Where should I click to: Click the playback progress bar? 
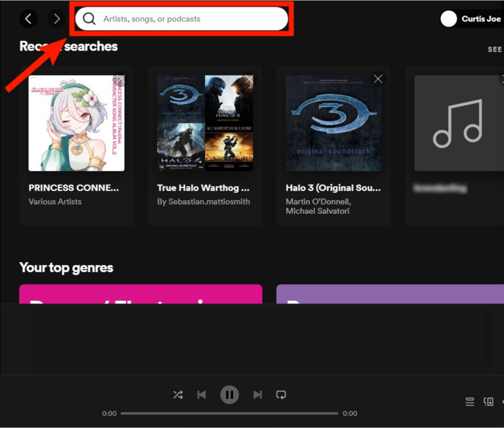[x=229, y=413]
